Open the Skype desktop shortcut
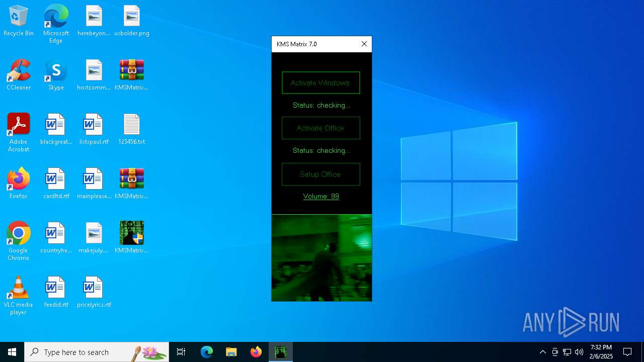 click(56, 75)
